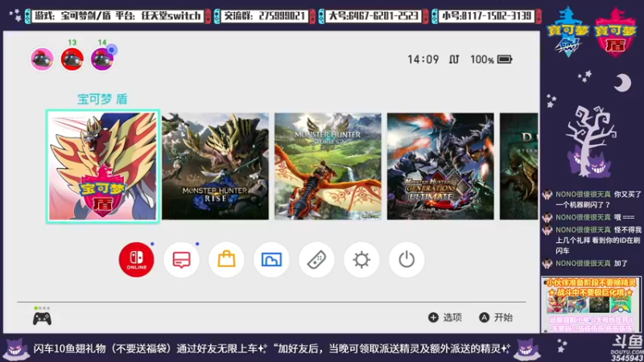Click the 宝可梦 盾 title label
This screenshot has width=644, height=362.
click(x=103, y=99)
